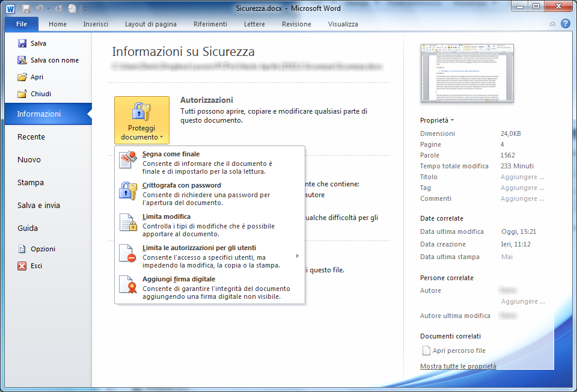Click the Opzioni document icon
The height and width of the screenshot is (392, 577).
pyautogui.click(x=22, y=249)
